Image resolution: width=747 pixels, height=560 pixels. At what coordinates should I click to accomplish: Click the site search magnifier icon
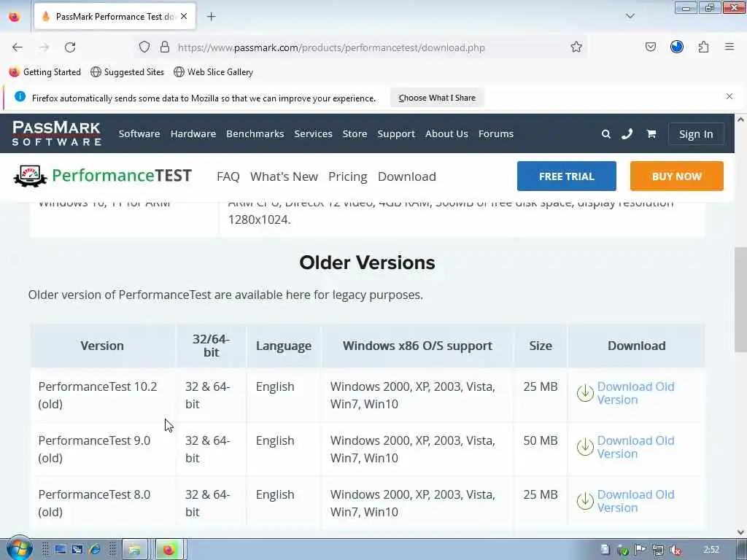[x=606, y=134]
